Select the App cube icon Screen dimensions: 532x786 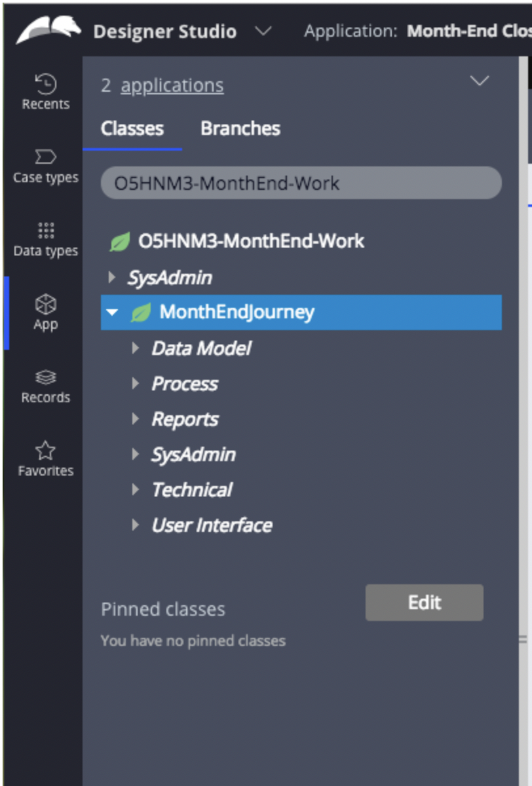(x=45, y=304)
